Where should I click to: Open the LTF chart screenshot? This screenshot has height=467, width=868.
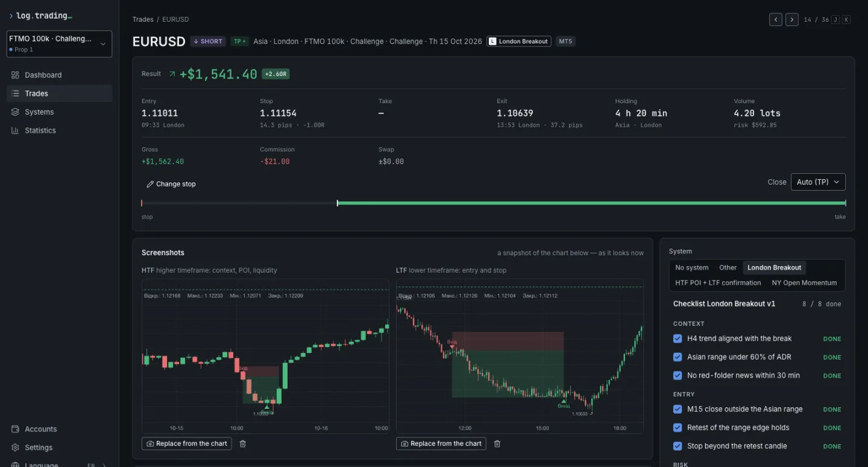click(x=520, y=355)
